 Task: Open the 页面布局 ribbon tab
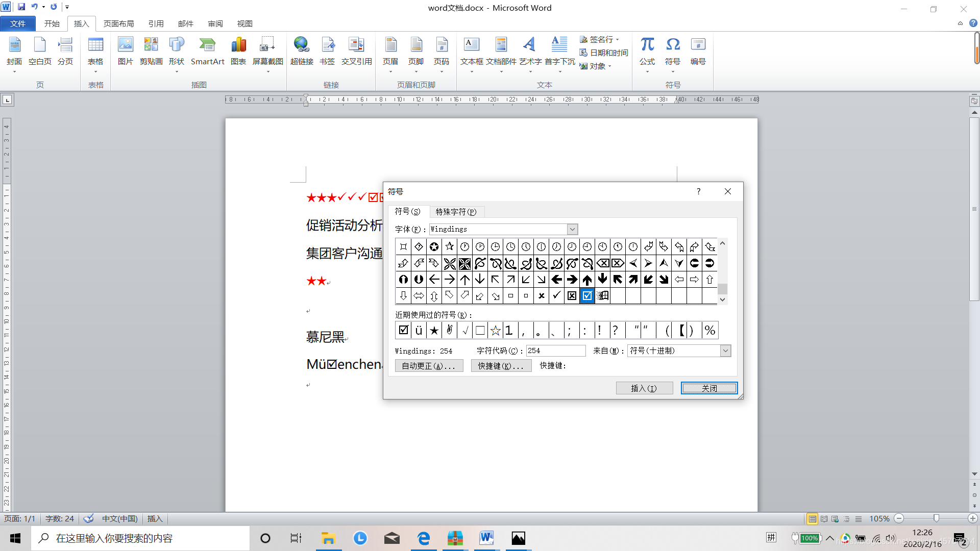coord(118,23)
